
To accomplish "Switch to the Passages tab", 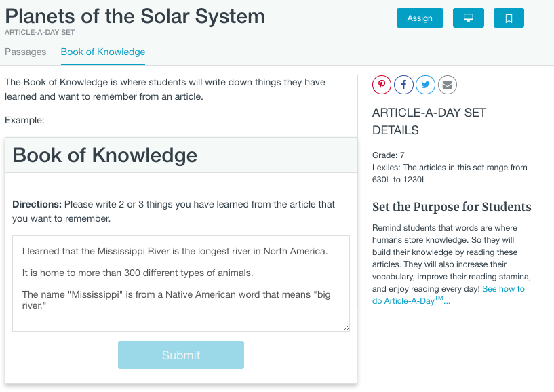I will [26, 52].
